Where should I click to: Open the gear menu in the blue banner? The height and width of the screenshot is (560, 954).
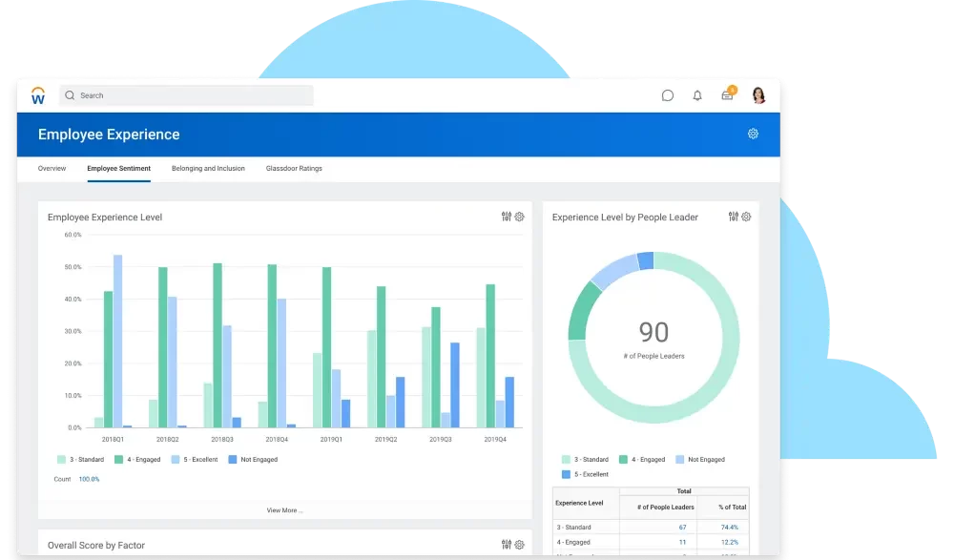(x=753, y=134)
